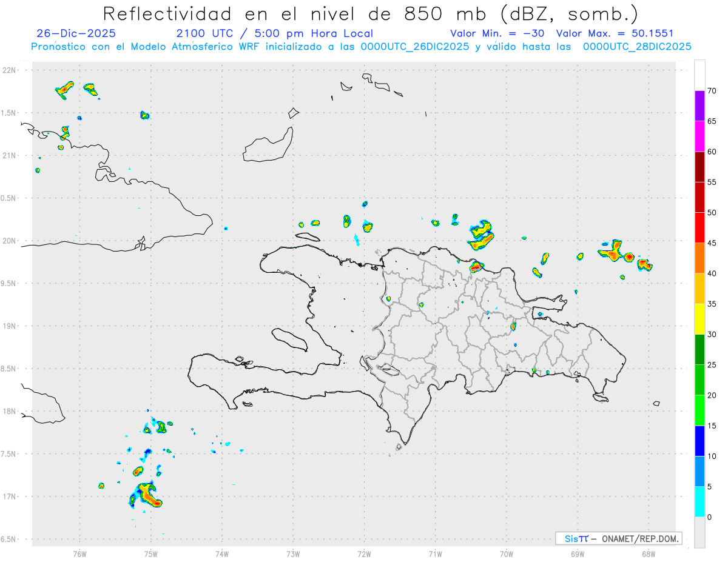The width and height of the screenshot is (728, 562).
Task: Click the '72W' longitude label
Action: pos(364,554)
